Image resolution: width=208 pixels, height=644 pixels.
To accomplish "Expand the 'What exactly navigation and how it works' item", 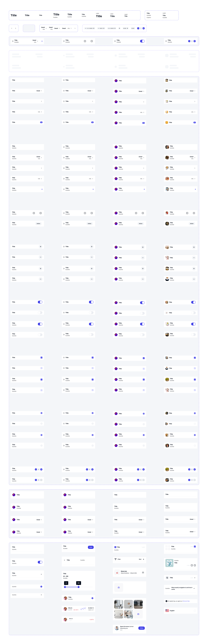I will [x=194, y=588].
